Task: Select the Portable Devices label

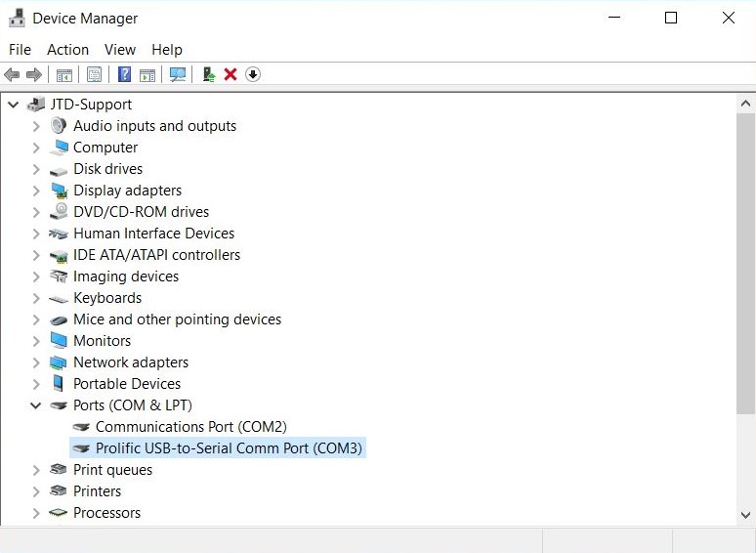Action: coord(127,384)
